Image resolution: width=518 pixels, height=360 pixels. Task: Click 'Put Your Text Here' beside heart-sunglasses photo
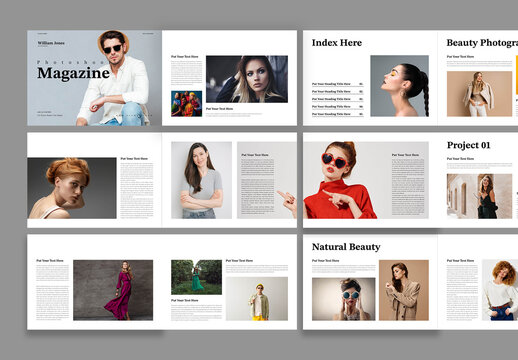tap(405, 155)
